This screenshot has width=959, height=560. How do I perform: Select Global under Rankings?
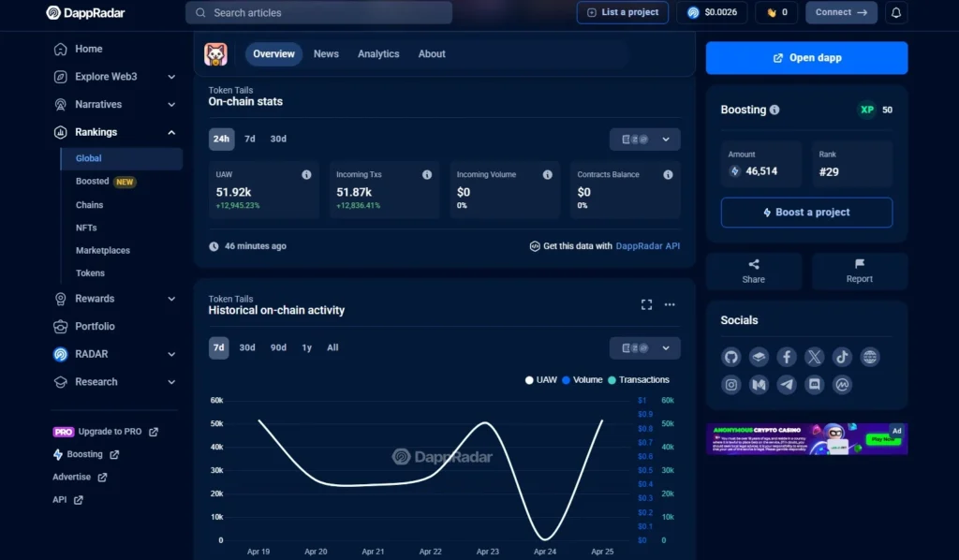click(x=121, y=158)
